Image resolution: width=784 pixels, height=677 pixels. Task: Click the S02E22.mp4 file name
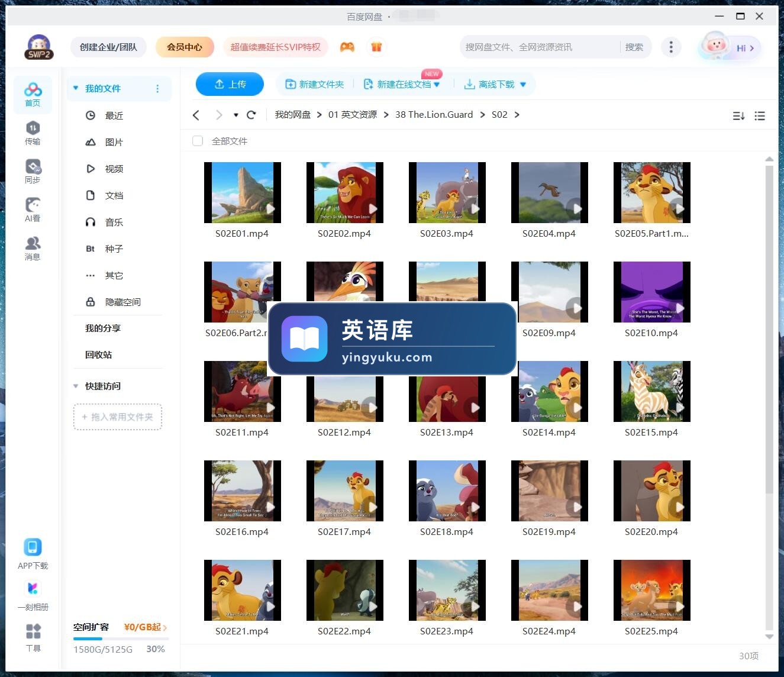point(344,631)
